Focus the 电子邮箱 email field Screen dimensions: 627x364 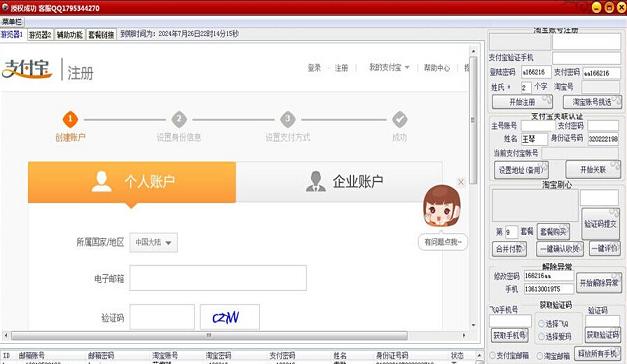click(x=218, y=278)
